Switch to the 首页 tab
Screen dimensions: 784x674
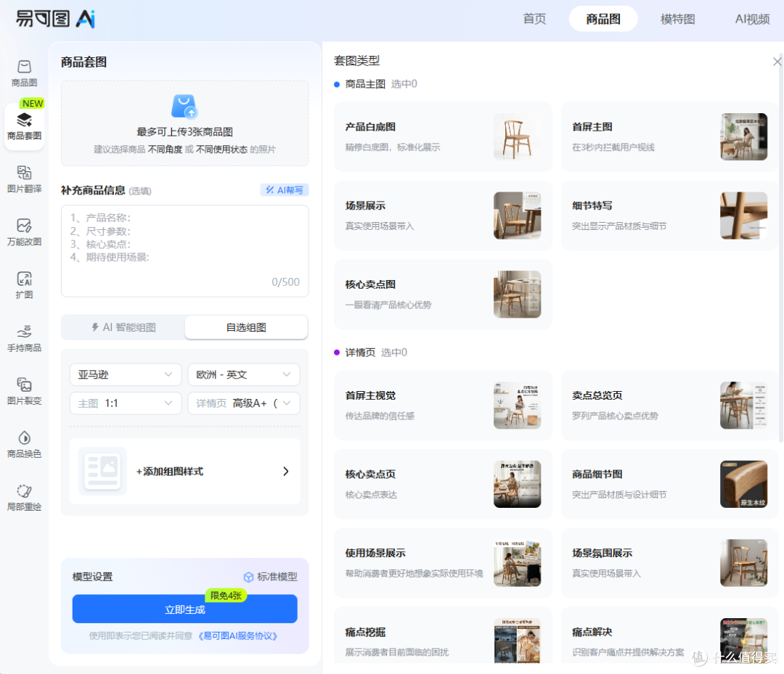pyautogui.click(x=534, y=19)
